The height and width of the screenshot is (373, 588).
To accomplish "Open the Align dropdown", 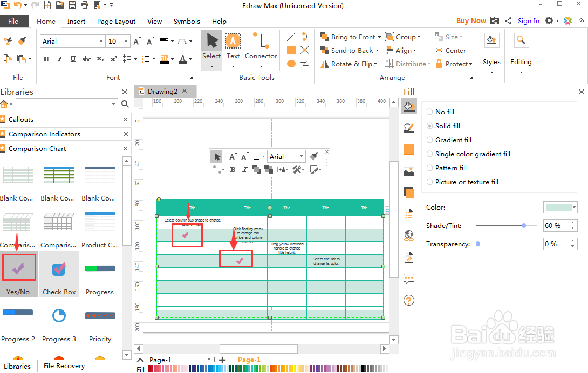I will [x=401, y=50].
